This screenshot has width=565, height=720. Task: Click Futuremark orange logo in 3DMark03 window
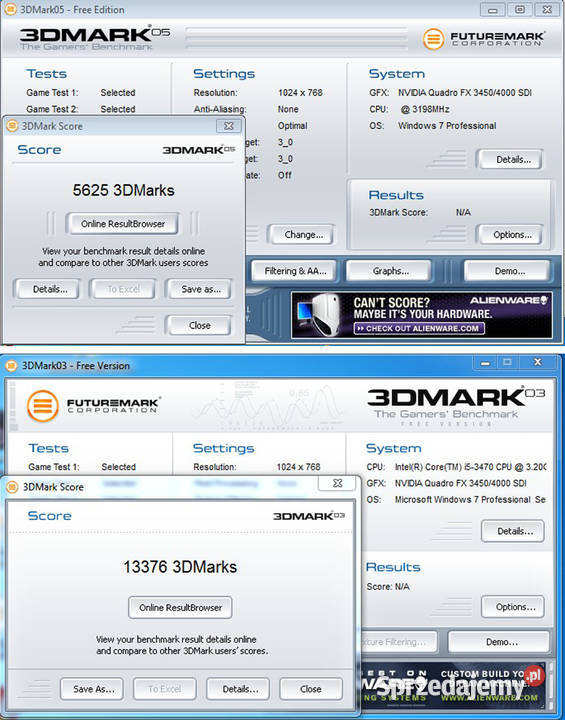tap(42, 406)
